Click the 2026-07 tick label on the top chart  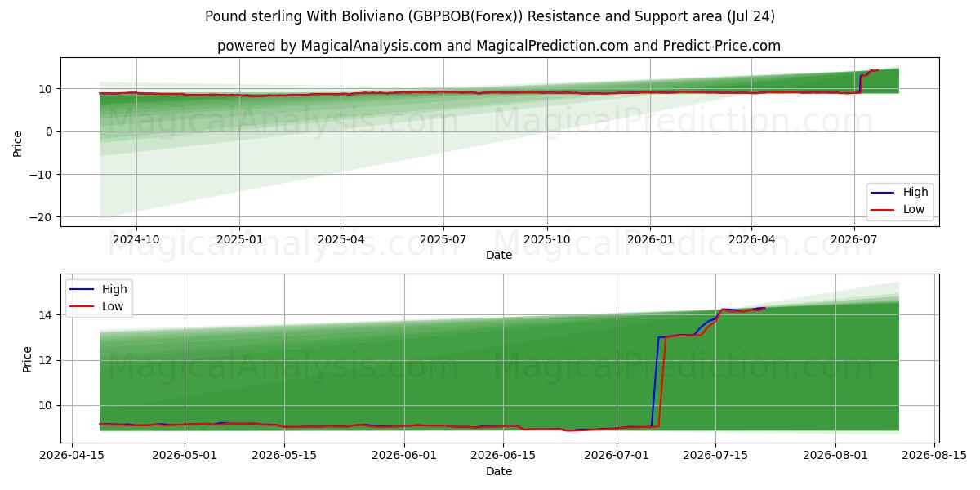853,240
